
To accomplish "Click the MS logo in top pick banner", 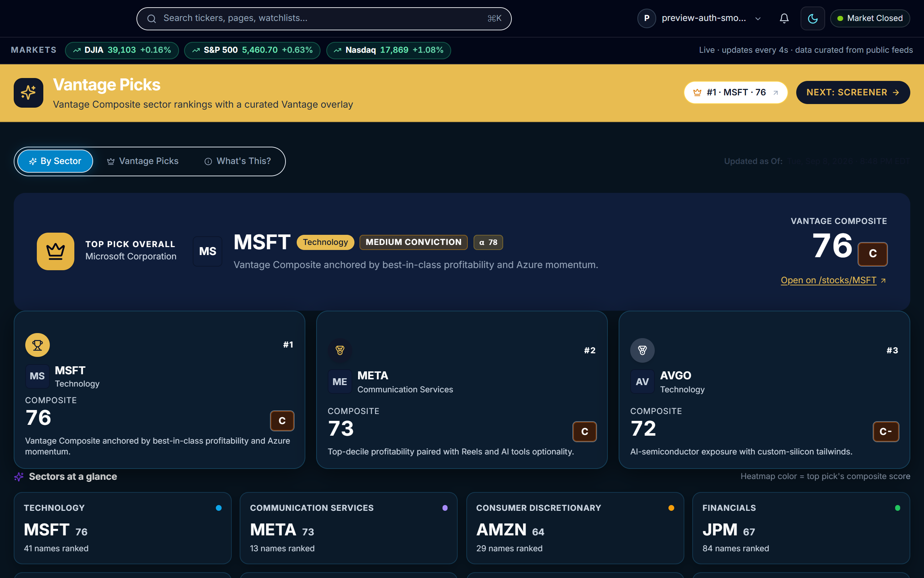I will click(x=207, y=251).
